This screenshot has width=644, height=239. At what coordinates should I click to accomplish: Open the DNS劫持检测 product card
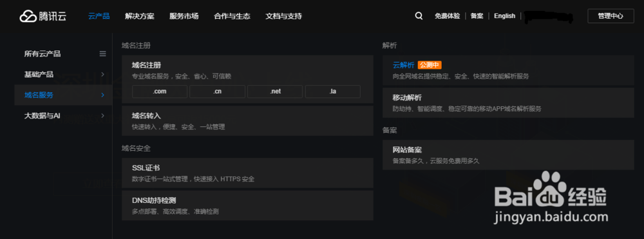tap(248, 206)
